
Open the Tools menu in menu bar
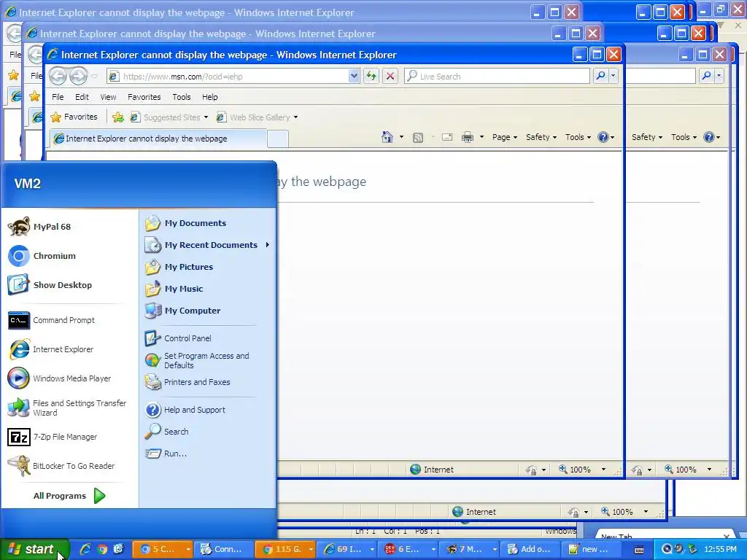[182, 97]
